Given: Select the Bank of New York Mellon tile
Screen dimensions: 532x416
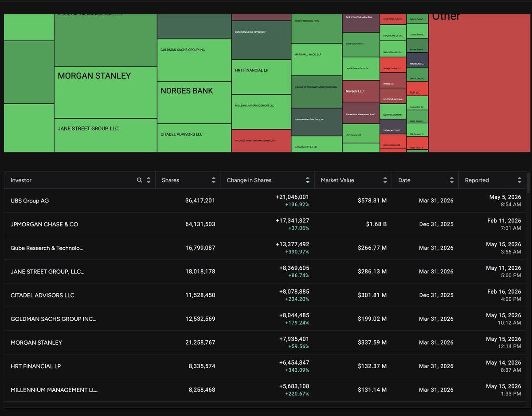Looking at the screenshot, I should coord(361,23).
